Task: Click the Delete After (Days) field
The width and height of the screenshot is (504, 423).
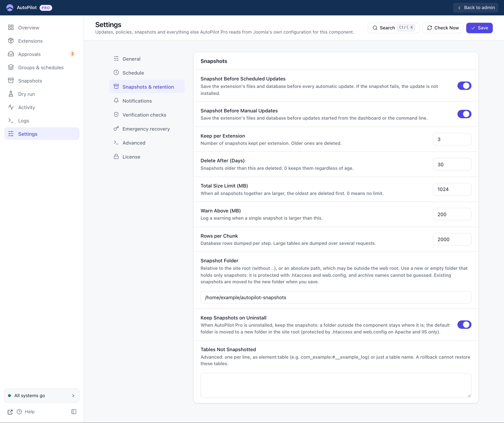Action: [x=452, y=164]
